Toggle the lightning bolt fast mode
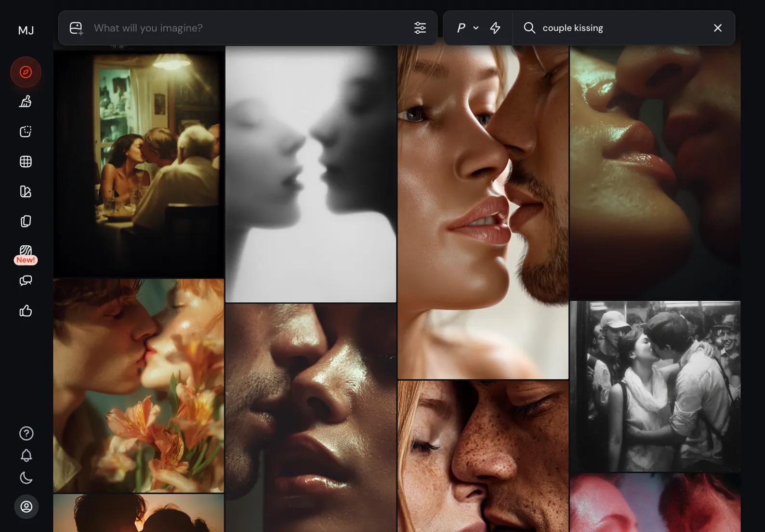This screenshot has width=765, height=532. (x=495, y=28)
